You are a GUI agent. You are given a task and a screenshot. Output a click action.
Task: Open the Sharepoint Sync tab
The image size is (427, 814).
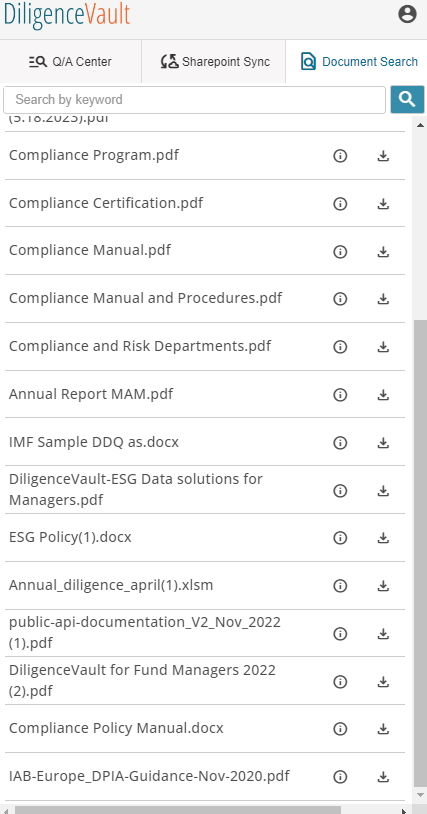[x=214, y=62]
